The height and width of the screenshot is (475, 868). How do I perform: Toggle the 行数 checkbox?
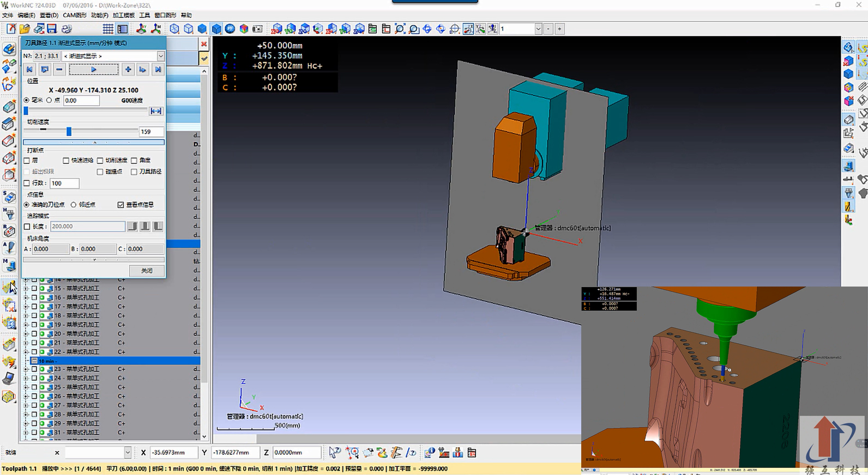pos(27,184)
